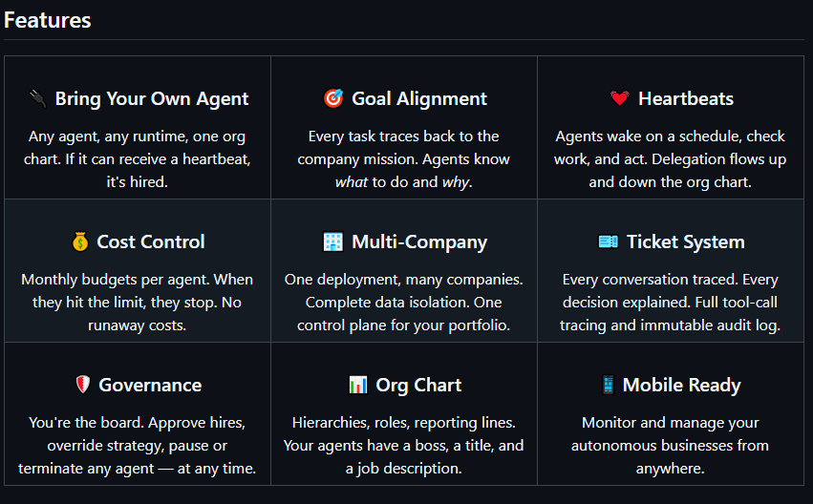Click the Multi-Company feature title
Screen dimensions: 813x504
point(419,242)
